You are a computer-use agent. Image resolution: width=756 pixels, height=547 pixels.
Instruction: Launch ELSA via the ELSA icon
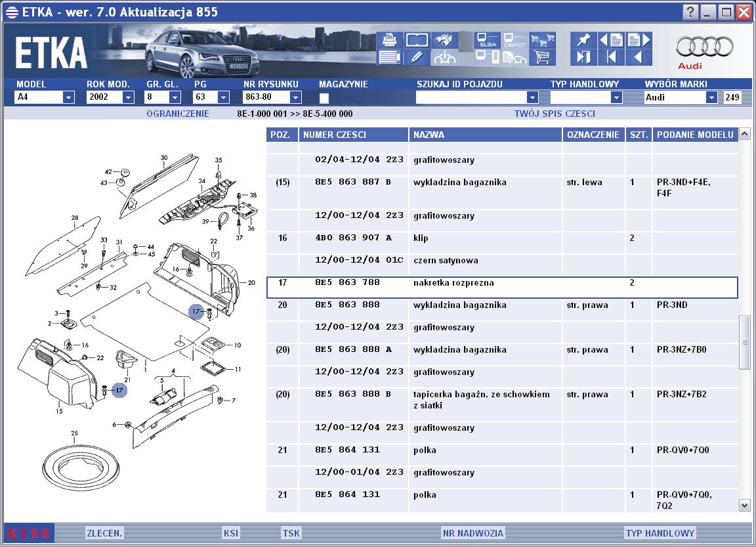pos(487,39)
